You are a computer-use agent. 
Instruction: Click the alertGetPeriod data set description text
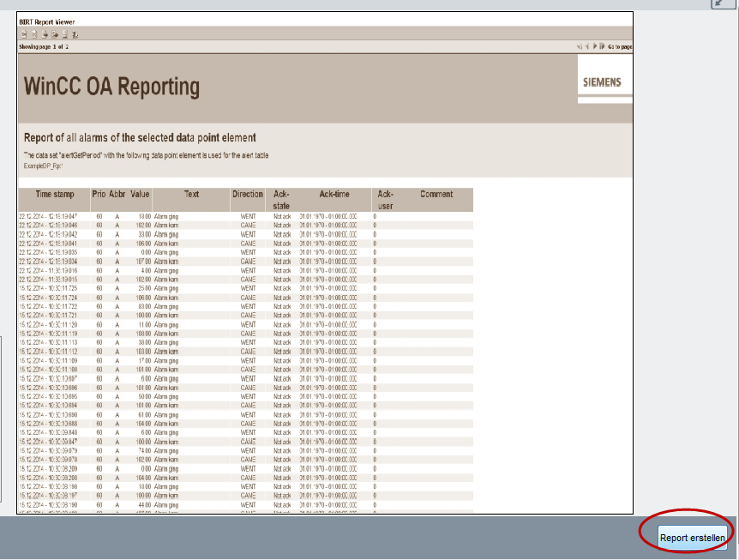[x=146, y=155]
